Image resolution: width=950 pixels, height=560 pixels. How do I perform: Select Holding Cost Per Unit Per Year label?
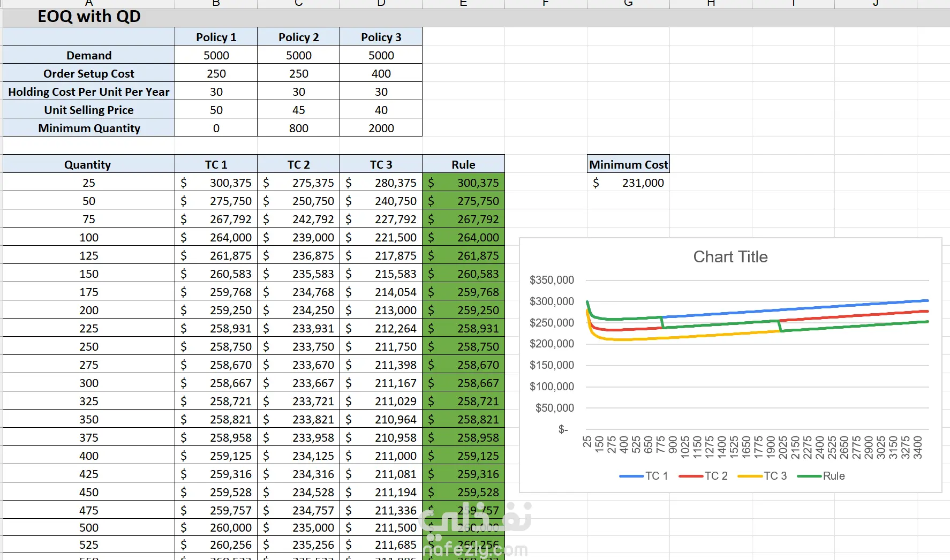[89, 92]
